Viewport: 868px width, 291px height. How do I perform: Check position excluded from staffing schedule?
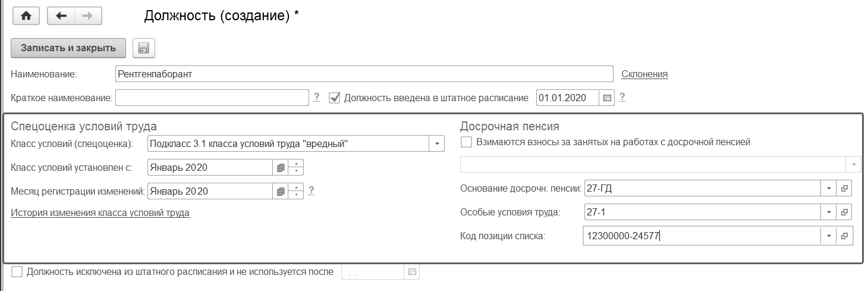pyautogui.click(x=17, y=272)
